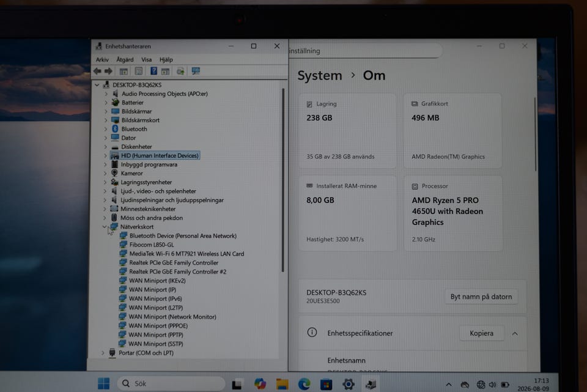Select Lagringsstyrenheter category
587x392 pixels.
(x=146, y=182)
